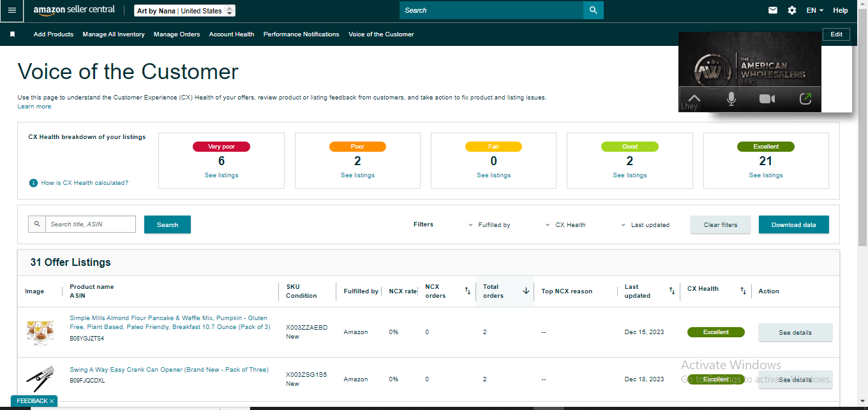Click the info icon beside CX Health calculated
This screenshot has height=410, width=868.
point(33,183)
